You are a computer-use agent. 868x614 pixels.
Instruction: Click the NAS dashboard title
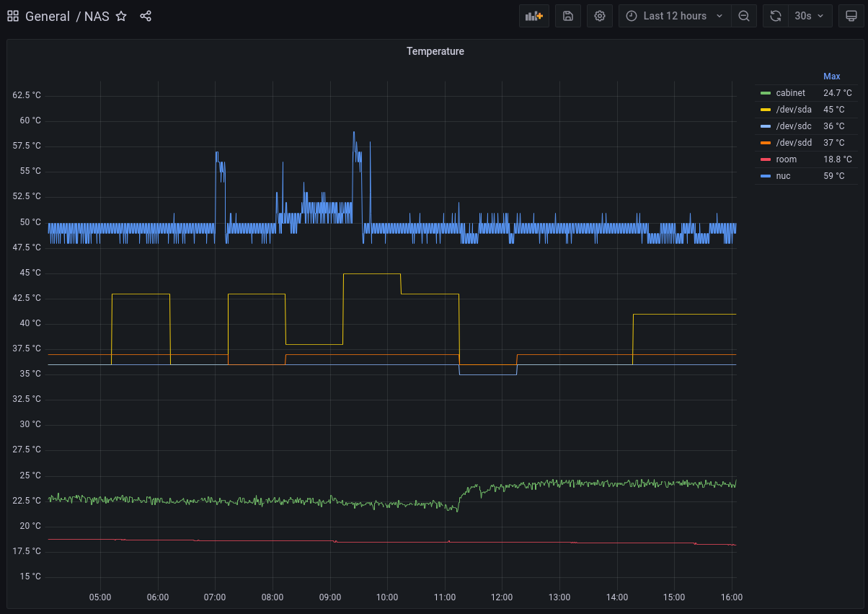point(97,16)
